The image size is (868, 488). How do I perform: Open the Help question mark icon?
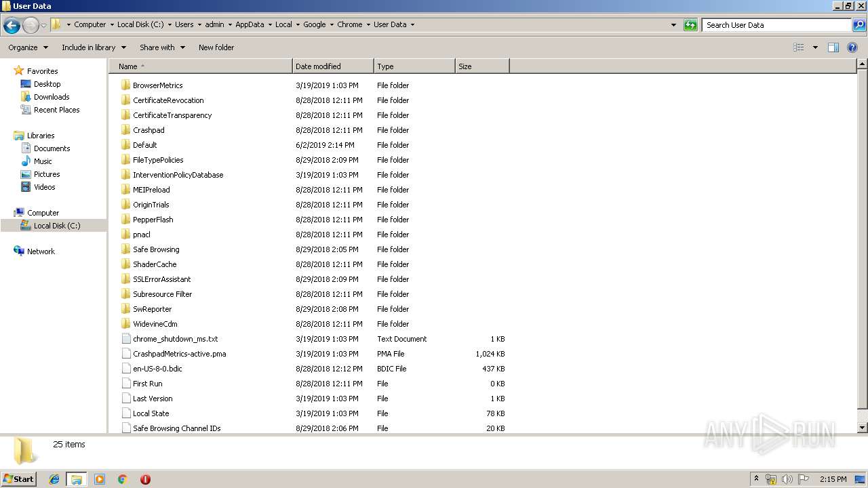pyautogui.click(x=852, y=47)
